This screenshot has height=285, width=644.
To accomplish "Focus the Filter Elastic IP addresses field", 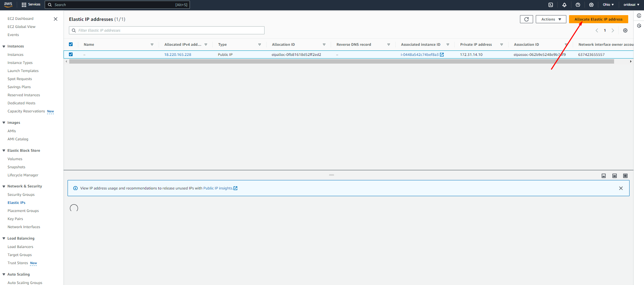I will [167, 30].
